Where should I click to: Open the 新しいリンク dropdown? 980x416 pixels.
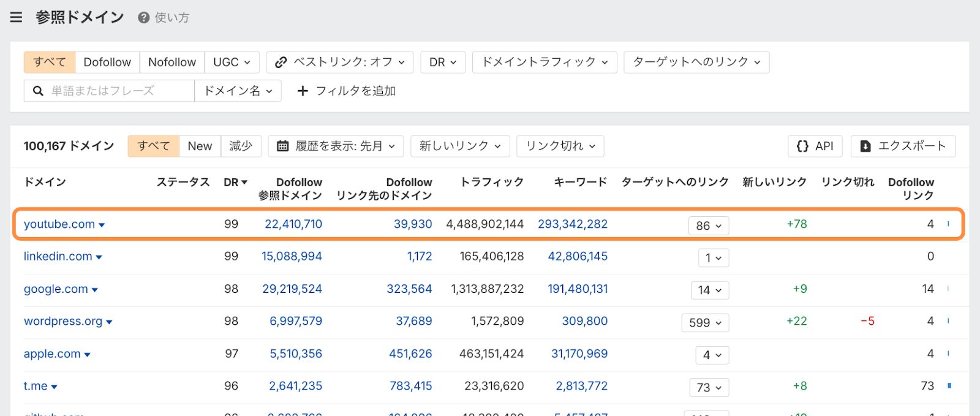pos(460,146)
